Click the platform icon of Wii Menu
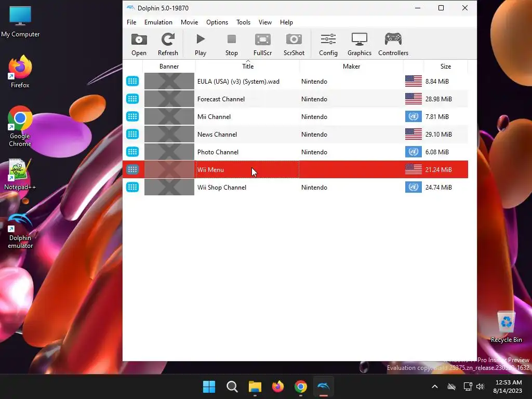The height and width of the screenshot is (399, 532). [132, 169]
